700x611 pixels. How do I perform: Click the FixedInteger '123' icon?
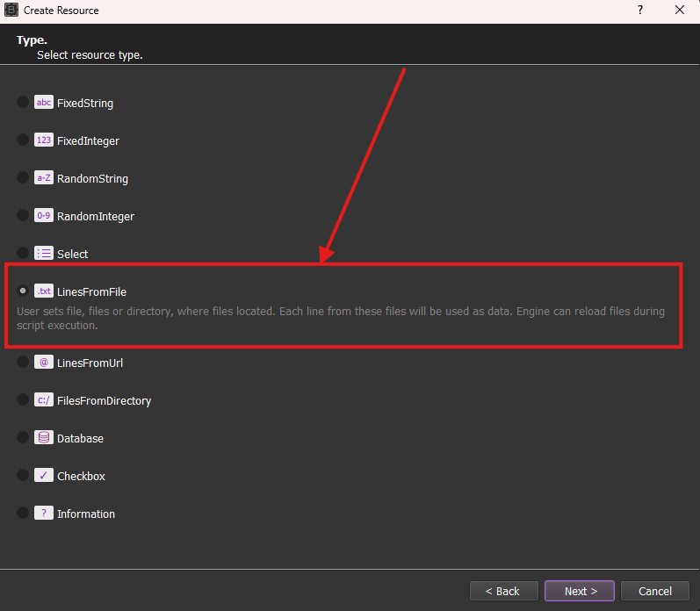pos(44,140)
